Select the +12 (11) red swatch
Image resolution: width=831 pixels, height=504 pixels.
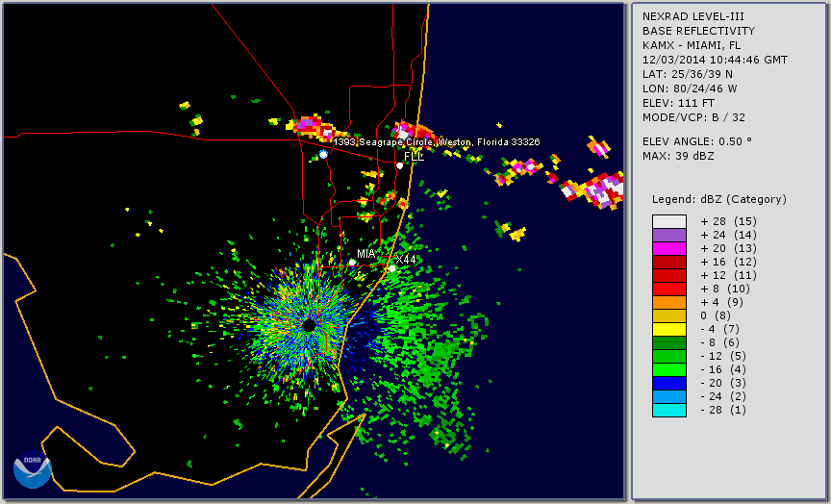pyautogui.click(x=669, y=276)
